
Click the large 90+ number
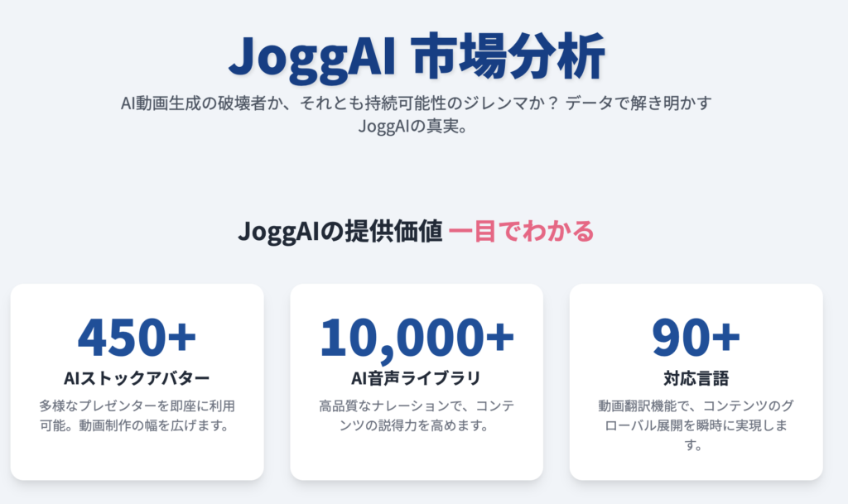(696, 338)
